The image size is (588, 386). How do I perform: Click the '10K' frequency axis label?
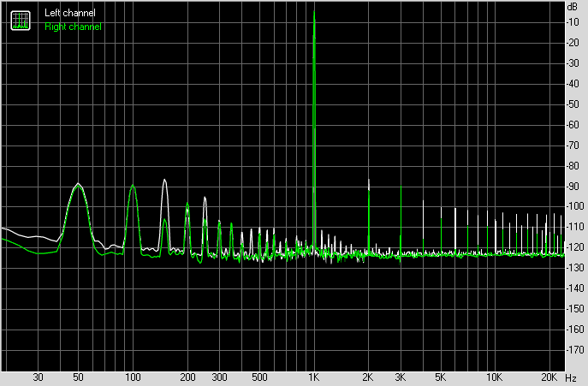494,377
